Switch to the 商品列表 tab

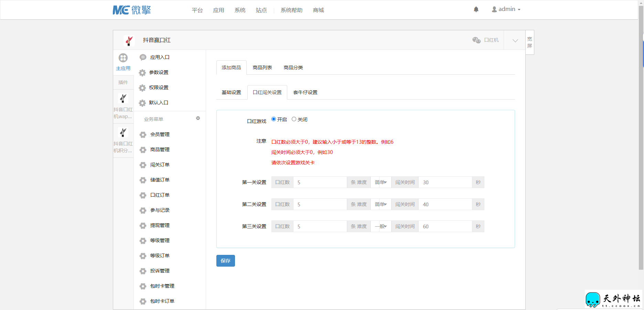(262, 68)
